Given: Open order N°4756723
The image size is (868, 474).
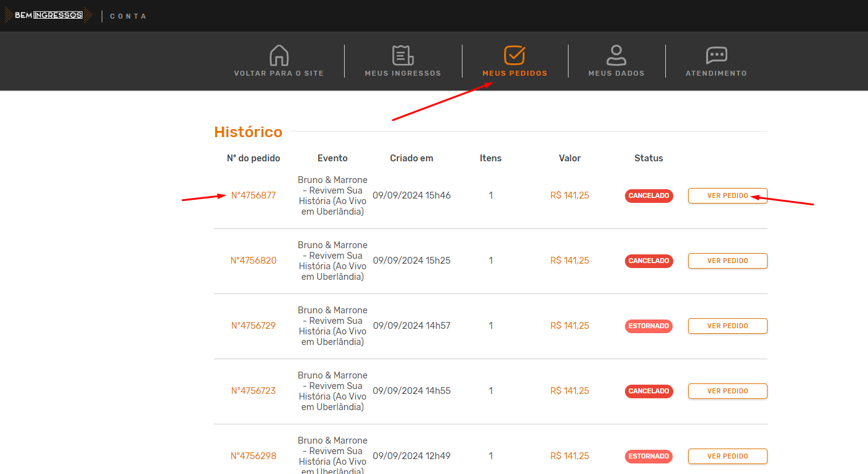Looking at the screenshot, I should click(254, 391).
